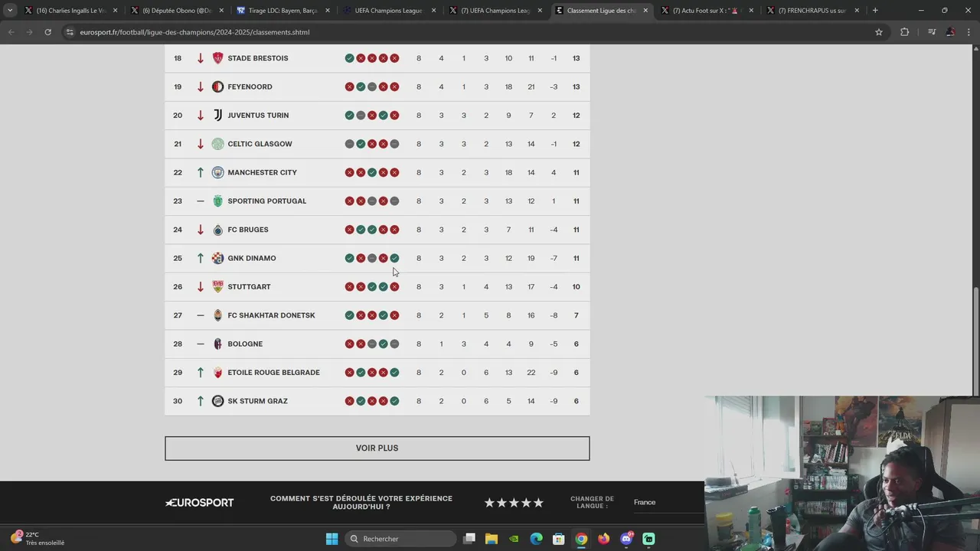Image resolution: width=980 pixels, height=551 pixels.
Task: Switch to the Actu Foot sur X tab
Action: point(706,11)
